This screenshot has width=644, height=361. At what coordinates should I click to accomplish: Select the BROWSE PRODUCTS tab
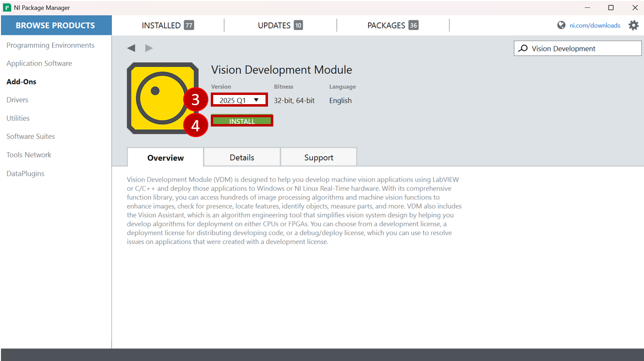point(56,25)
